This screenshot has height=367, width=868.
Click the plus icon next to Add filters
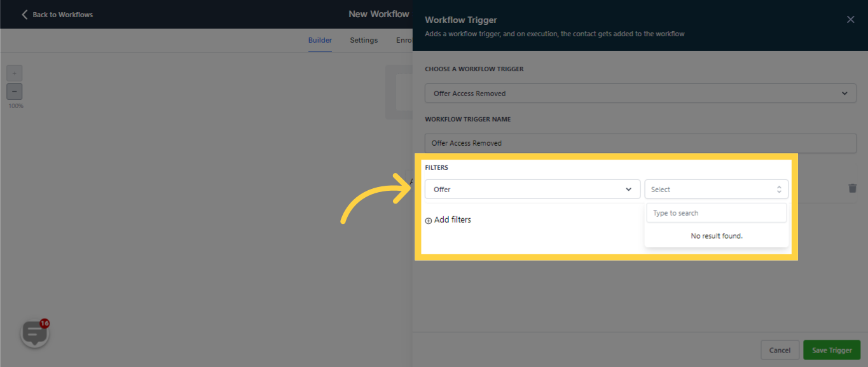click(429, 219)
